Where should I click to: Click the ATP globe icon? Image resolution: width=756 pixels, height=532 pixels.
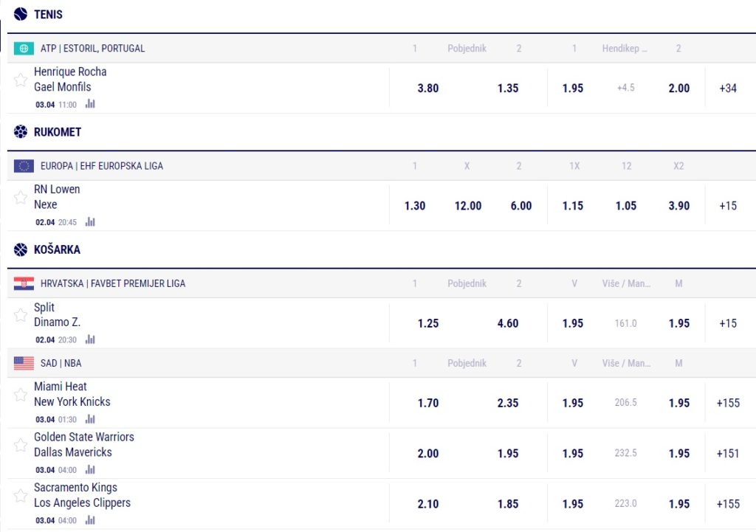coord(24,49)
